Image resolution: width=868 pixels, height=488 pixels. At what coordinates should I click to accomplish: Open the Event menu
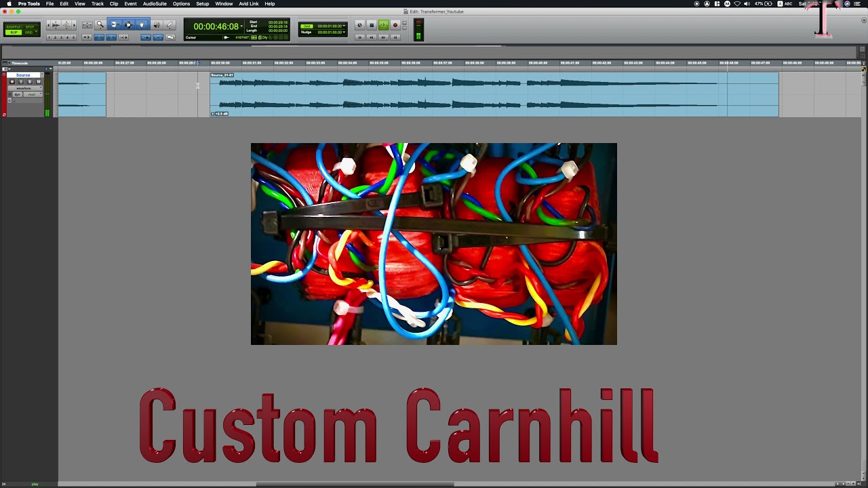[x=130, y=3]
